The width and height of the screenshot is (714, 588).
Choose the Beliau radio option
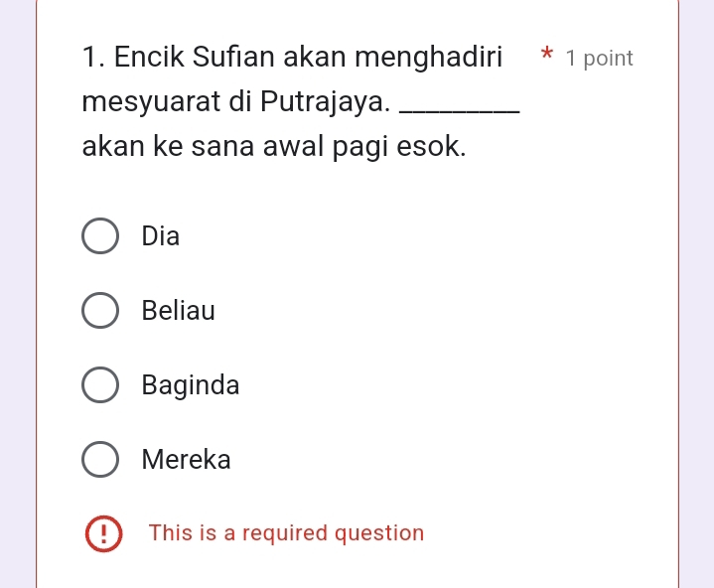coord(98,311)
